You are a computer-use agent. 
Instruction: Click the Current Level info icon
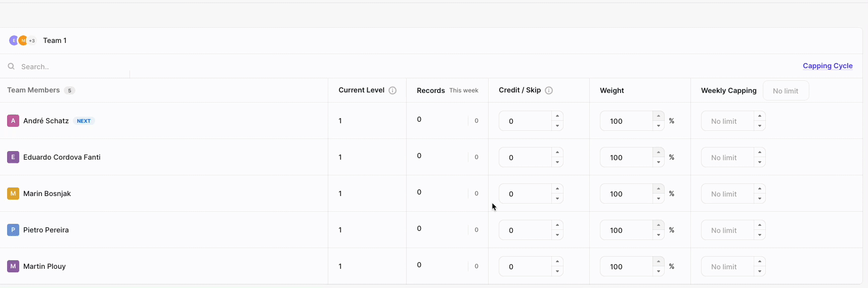tap(393, 90)
